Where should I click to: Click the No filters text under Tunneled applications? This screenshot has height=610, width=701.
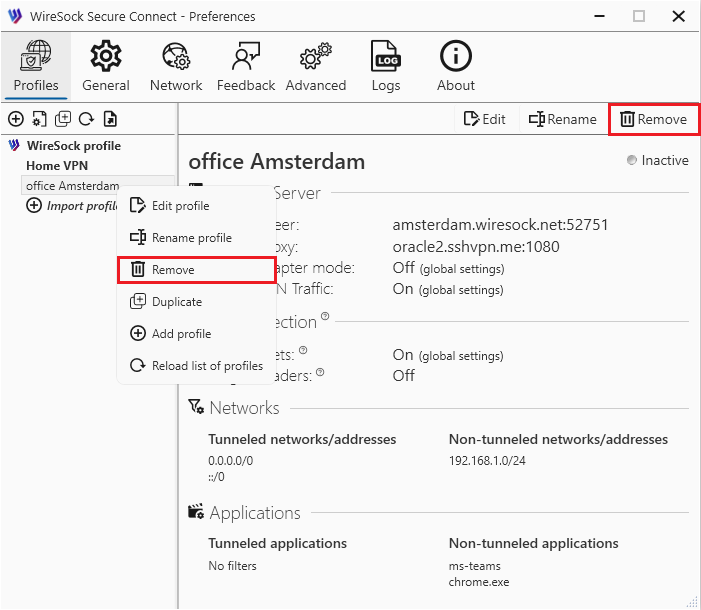[x=232, y=566]
